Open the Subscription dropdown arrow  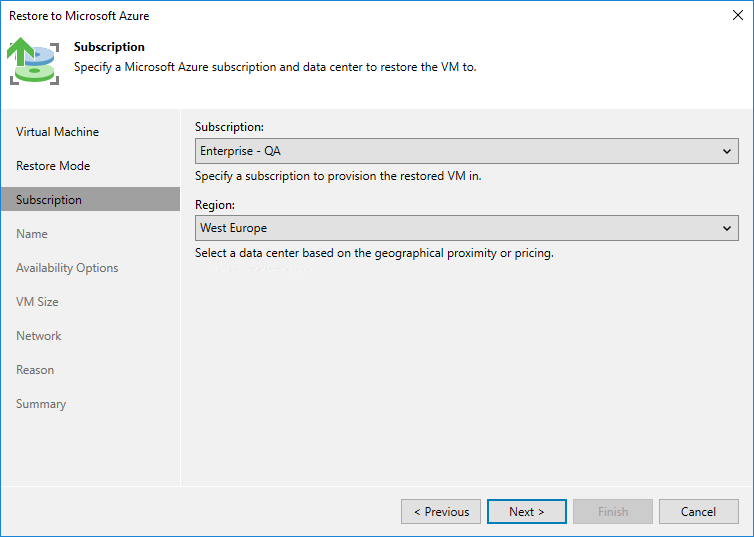pyautogui.click(x=727, y=152)
